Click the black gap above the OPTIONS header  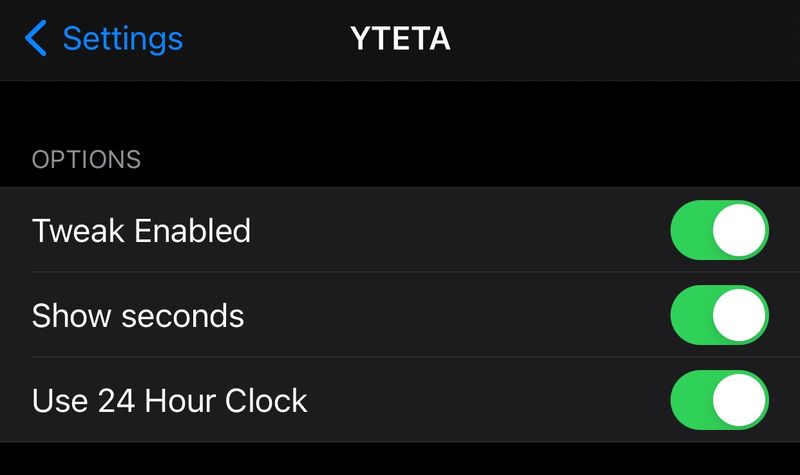tap(400, 112)
